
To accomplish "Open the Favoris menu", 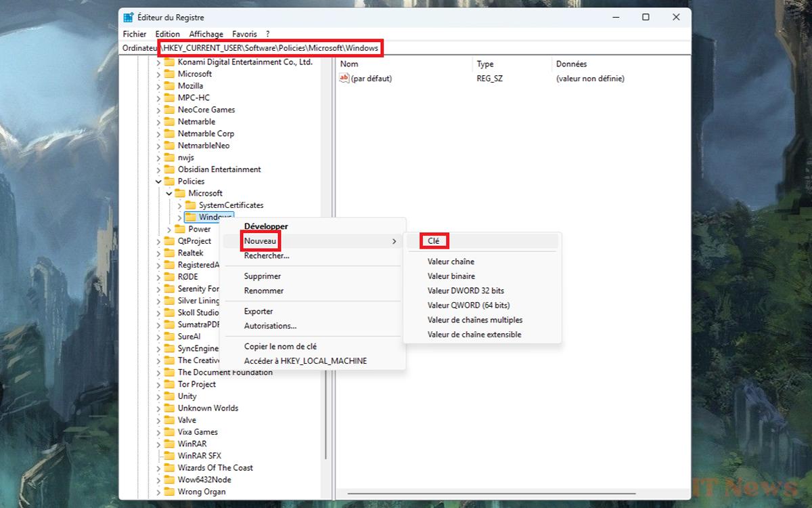I will click(x=244, y=34).
